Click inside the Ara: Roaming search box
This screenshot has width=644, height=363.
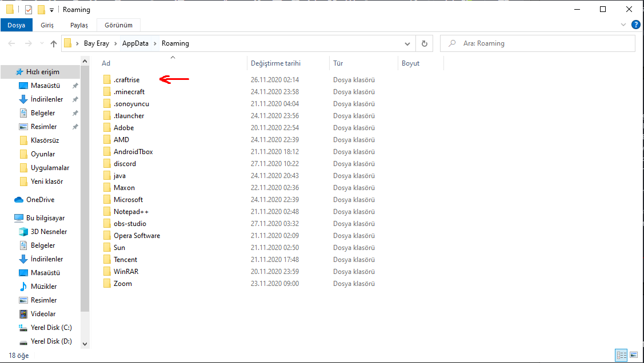click(x=537, y=43)
